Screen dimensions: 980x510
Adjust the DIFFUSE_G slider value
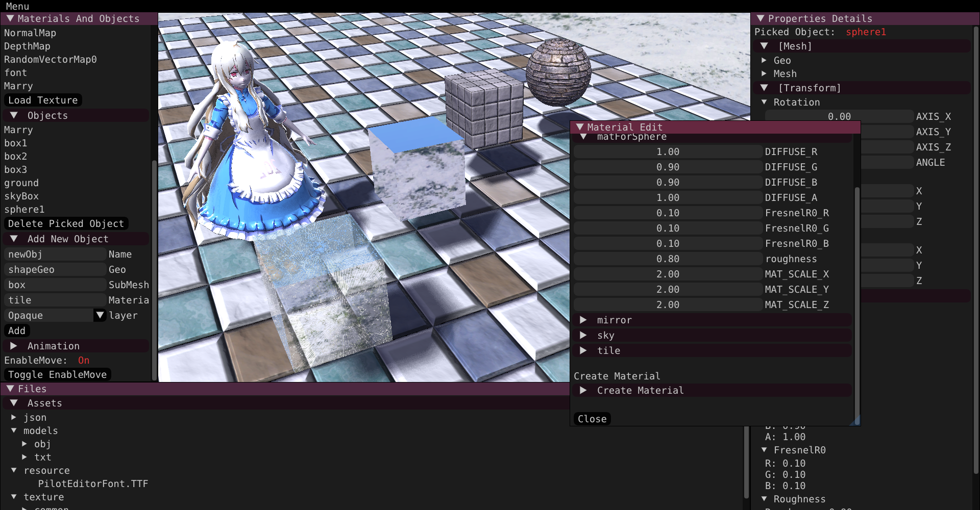pos(668,167)
